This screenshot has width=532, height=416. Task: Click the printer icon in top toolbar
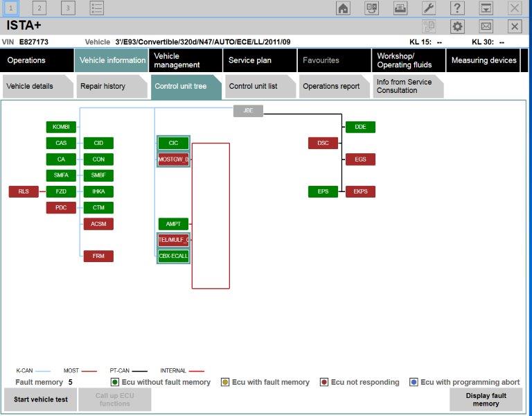tap(400, 8)
